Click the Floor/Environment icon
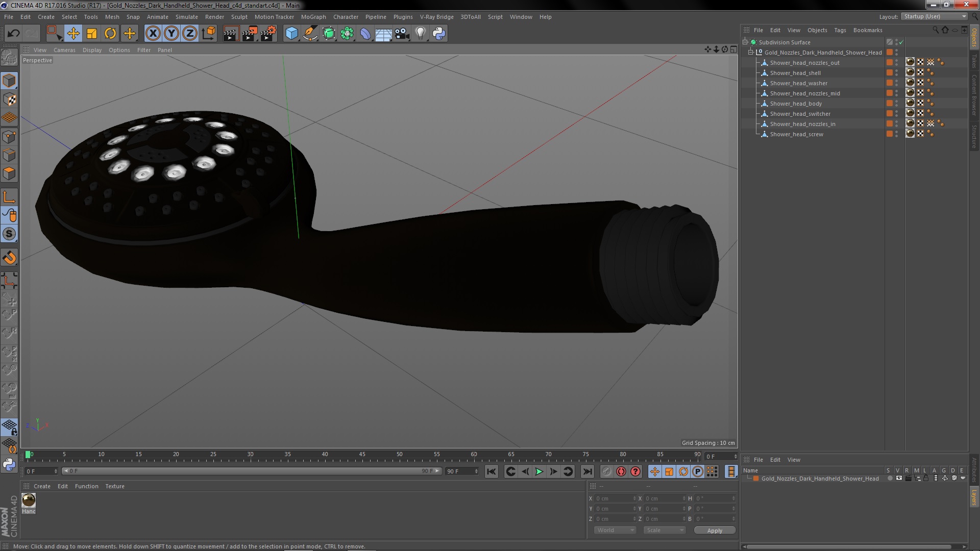Image resolution: width=980 pixels, height=551 pixels. (383, 34)
